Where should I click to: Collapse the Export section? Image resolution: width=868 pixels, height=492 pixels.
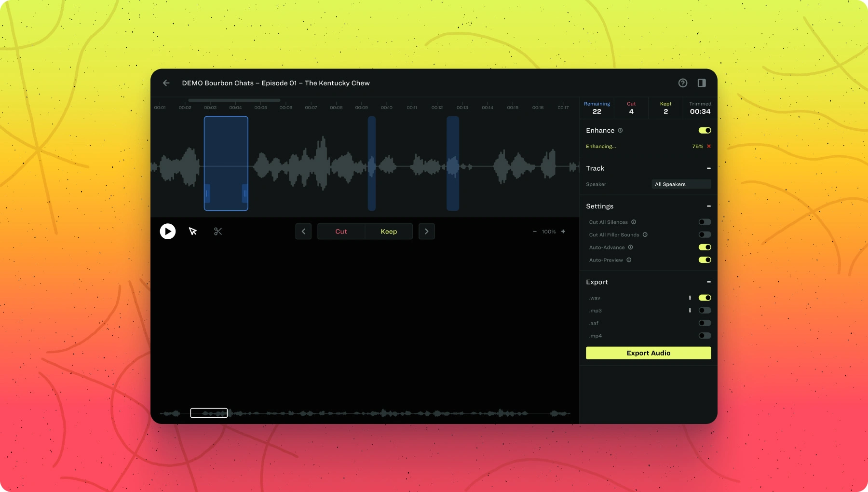point(709,282)
